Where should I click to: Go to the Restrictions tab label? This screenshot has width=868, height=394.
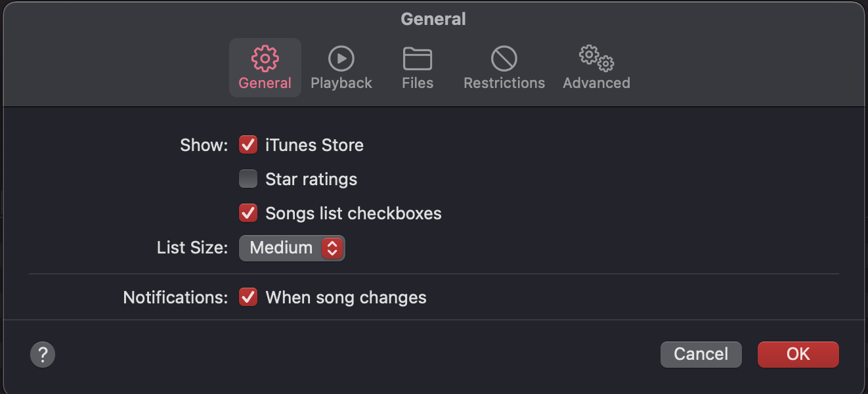click(x=504, y=83)
